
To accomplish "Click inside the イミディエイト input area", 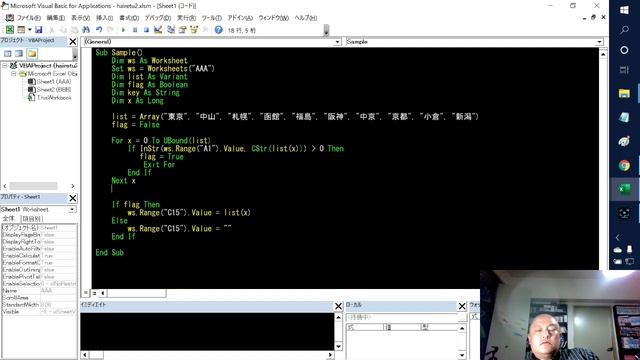I will pyautogui.click(x=207, y=331).
